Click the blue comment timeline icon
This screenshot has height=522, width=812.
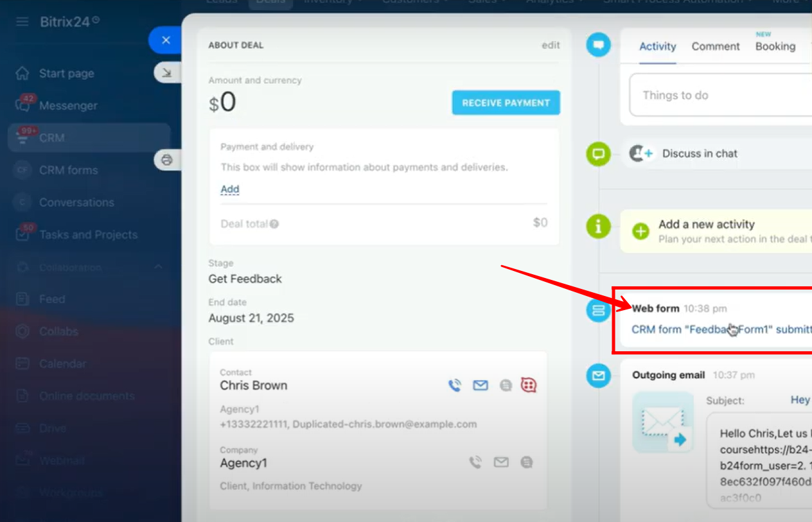[599, 44]
